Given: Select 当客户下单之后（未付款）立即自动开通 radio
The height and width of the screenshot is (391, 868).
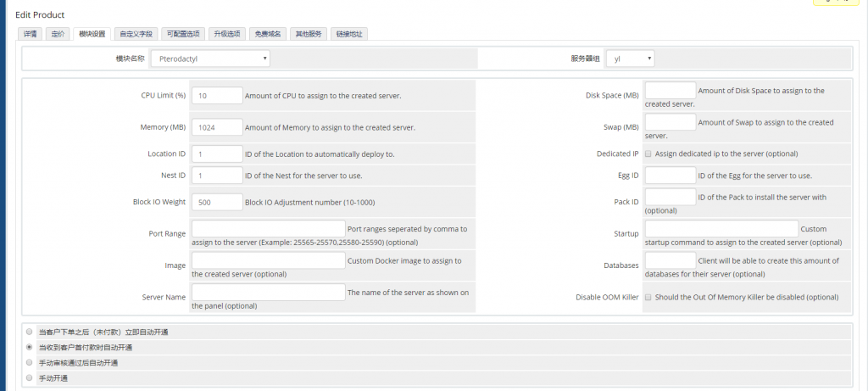Looking at the screenshot, I should [x=31, y=332].
